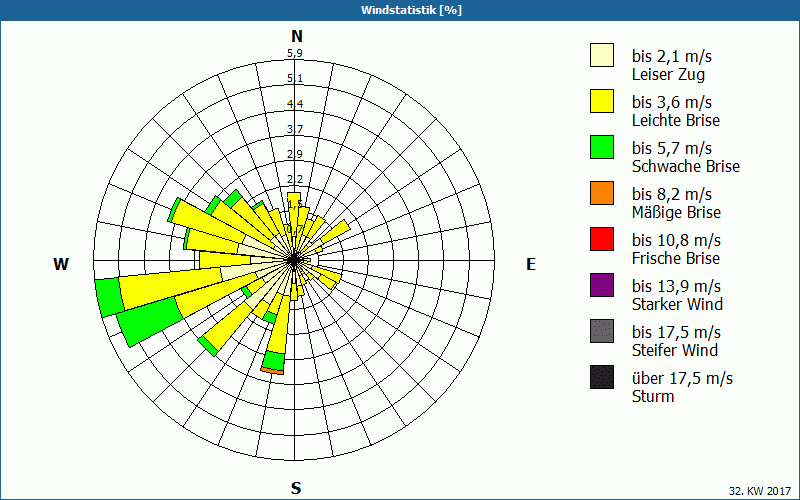Viewport: 800px width, 500px height.
Task: Click the black 'über 17,5 m/s' legend swatch
Action: (602, 377)
